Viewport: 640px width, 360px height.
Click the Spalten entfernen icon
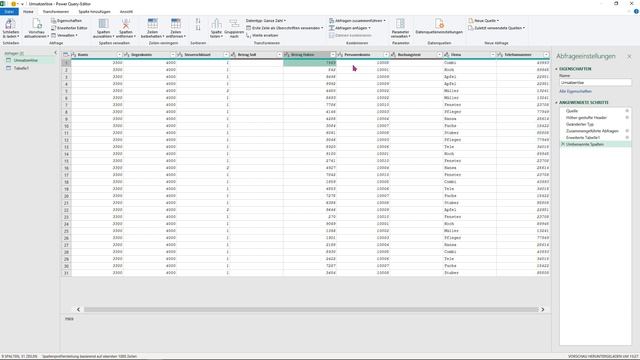tap(126, 24)
